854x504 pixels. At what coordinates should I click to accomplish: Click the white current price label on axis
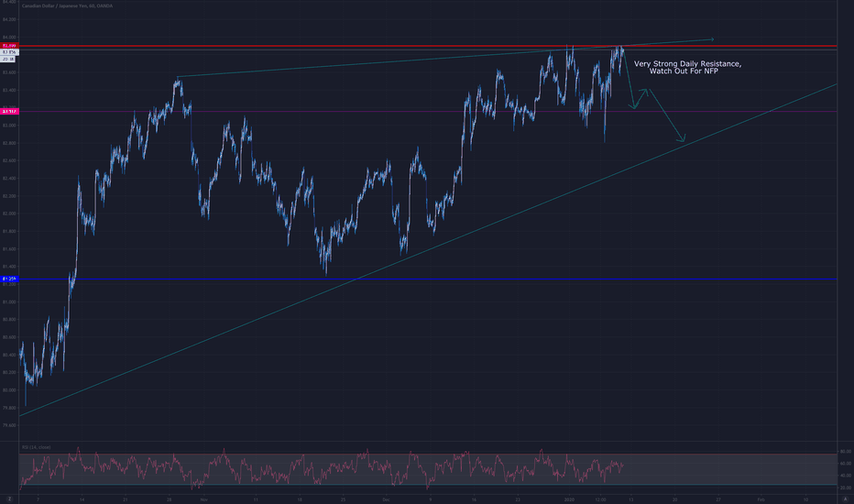point(9,52)
